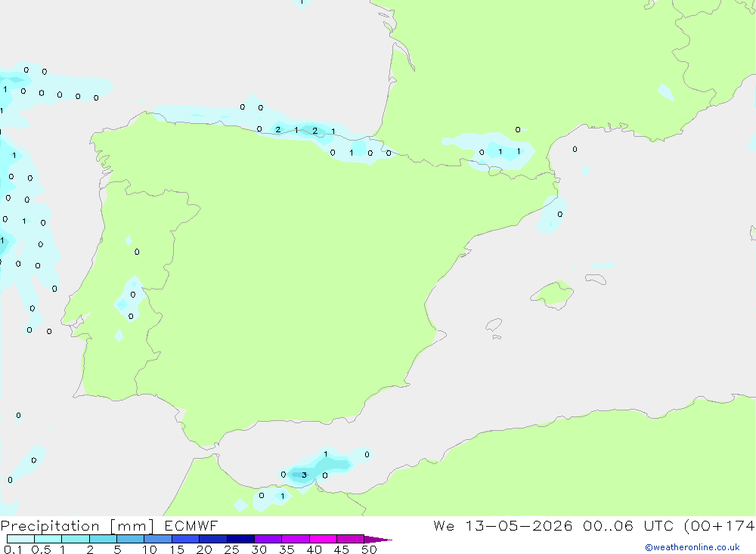Viewport: 756px width, 554px height.
Task: Click the '3' precipitation value near Morocco
Action: pyautogui.click(x=304, y=475)
